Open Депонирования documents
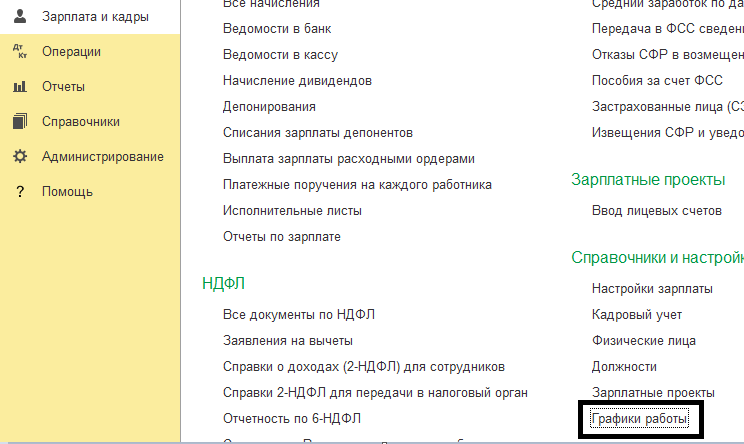This screenshot has height=444, width=744. tap(269, 106)
